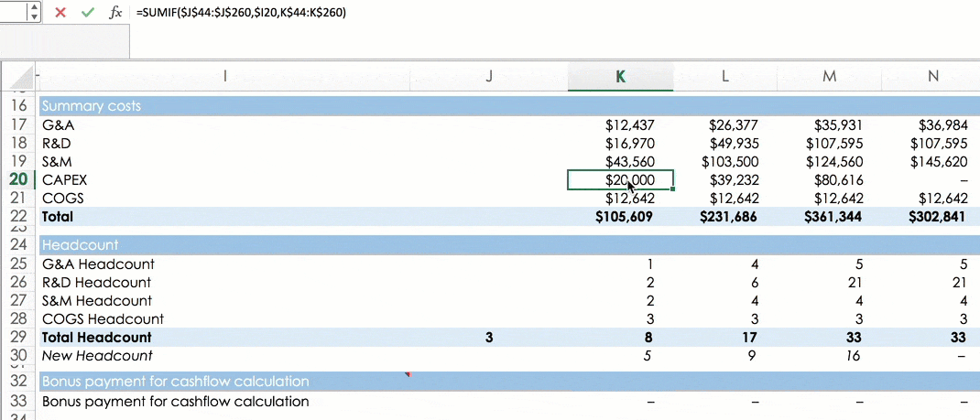Click the red comment indicator triangle
Image resolution: width=980 pixels, height=420 pixels.
(408, 374)
